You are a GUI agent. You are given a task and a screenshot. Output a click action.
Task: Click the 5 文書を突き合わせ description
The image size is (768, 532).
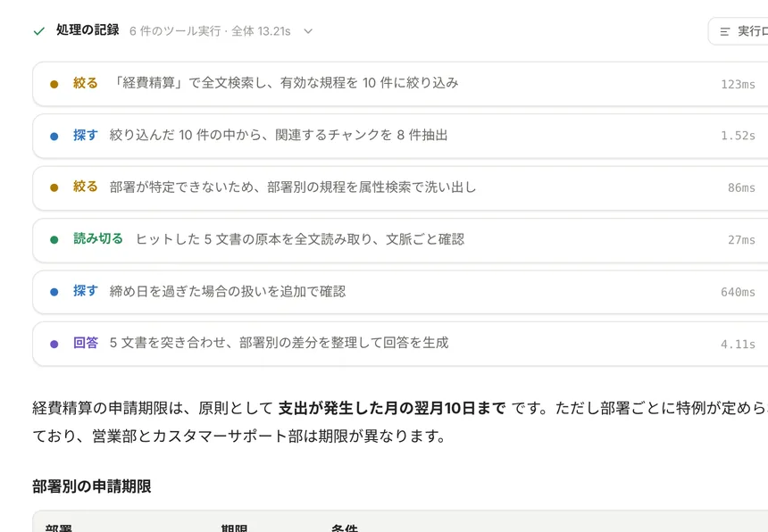tap(280, 343)
